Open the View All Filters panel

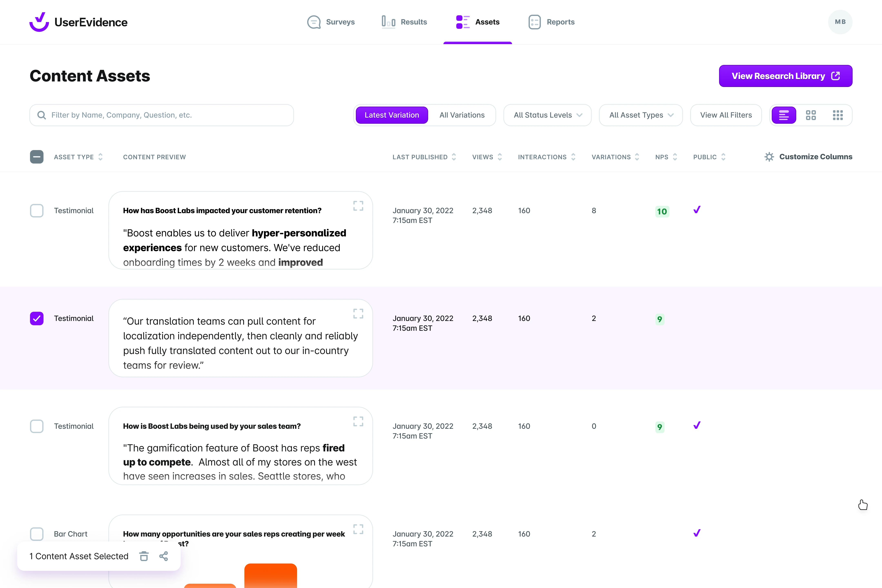726,115
